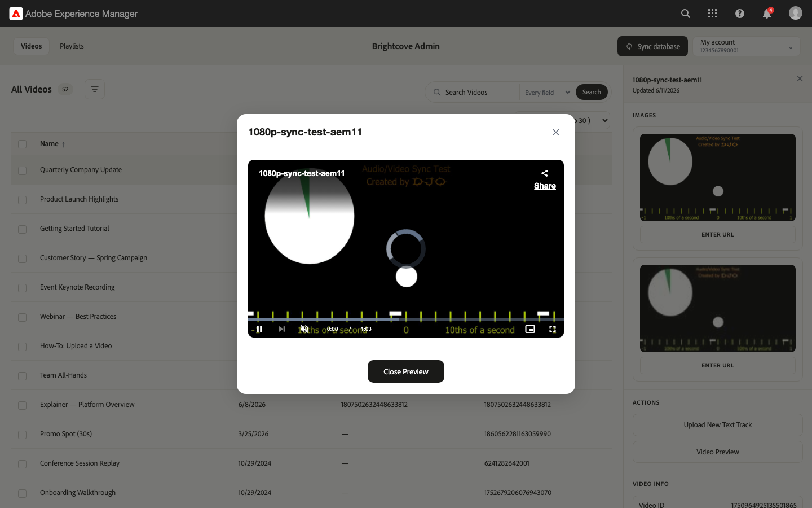Click the first image ENTER URL button
Viewport: 812px width, 508px height.
(x=717, y=234)
